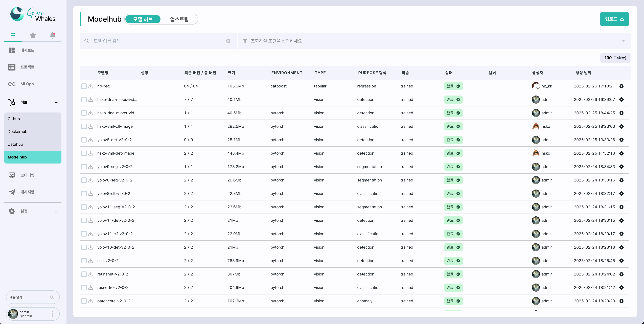Viewport: 644px width, 324px height.
Task: Switch to the 모델 허브 tab
Action: point(143,19)
